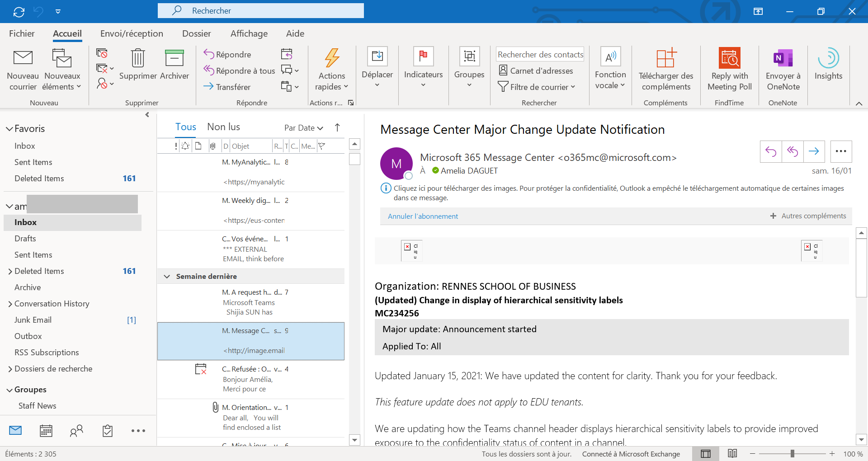868x461 pixels.
Task: Open Insights
Action: (828, 66)
